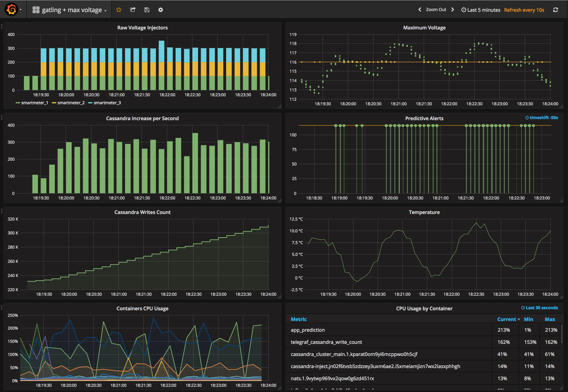Open Predictive Alerts panel title menu
568x392 pixels.
[x=424, y=118]
